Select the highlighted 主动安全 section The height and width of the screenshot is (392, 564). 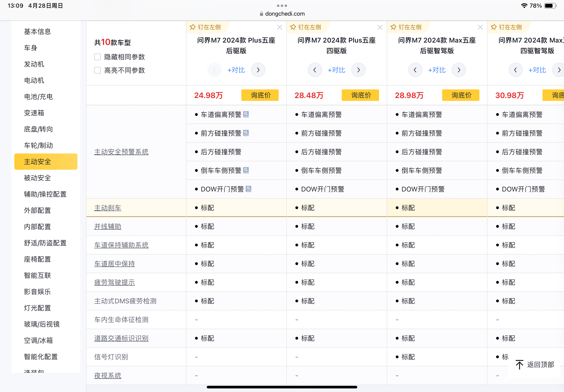(x=46, y=162)
